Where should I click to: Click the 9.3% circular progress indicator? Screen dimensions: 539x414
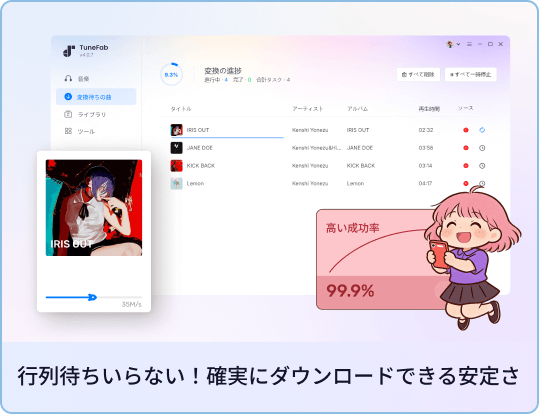point(171,74)
